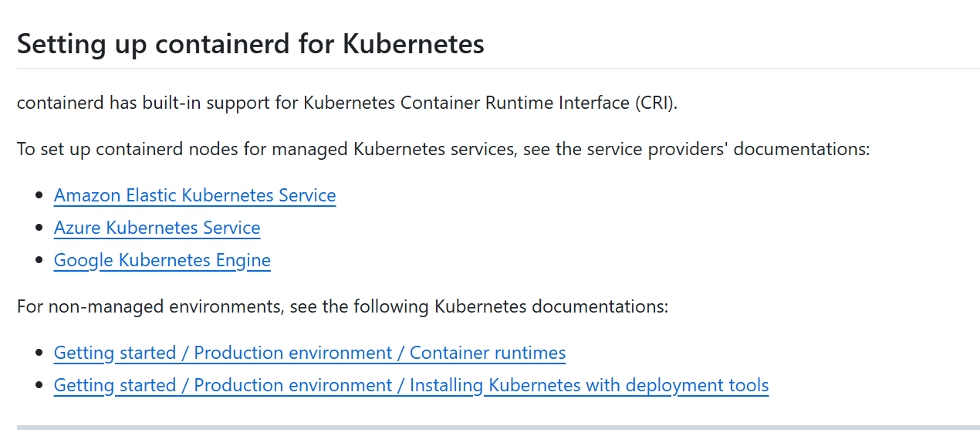The image size is (980, 443).
Task: Click bullet point beside Google Kubernetes Engine
Action: click(x=39, y=261)
